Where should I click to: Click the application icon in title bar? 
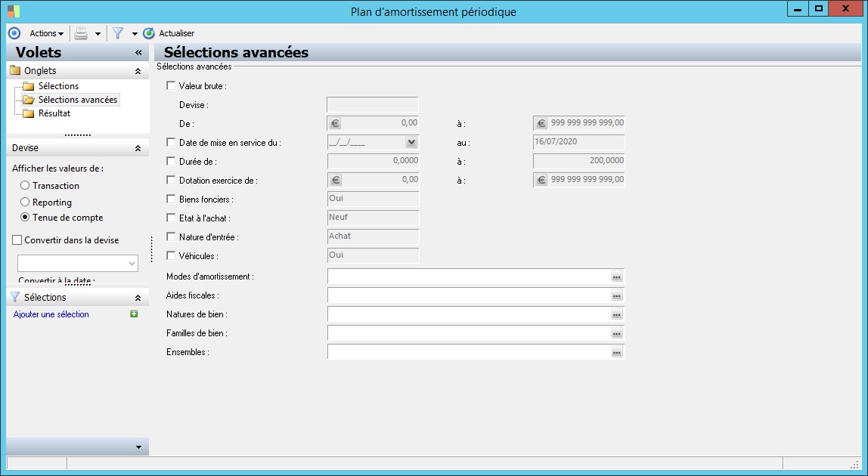[14, 11]
